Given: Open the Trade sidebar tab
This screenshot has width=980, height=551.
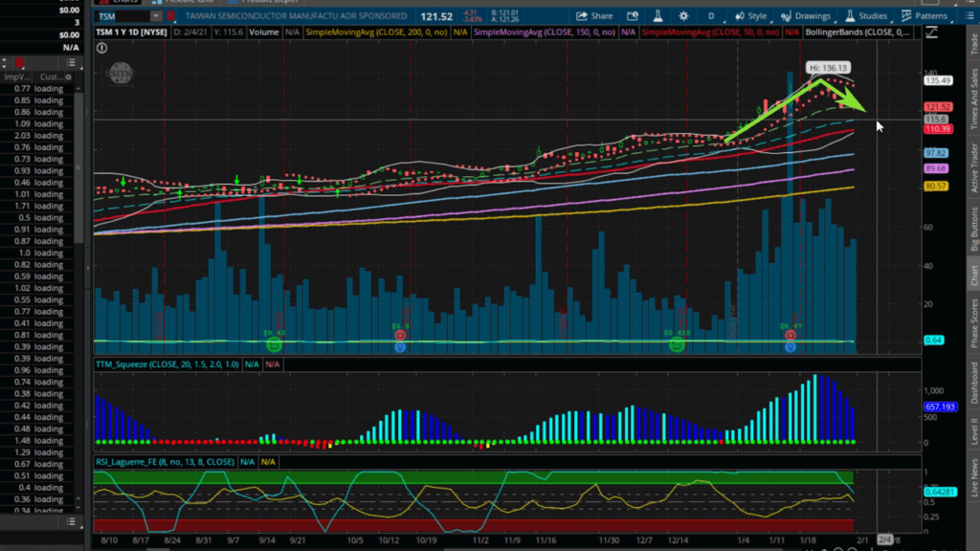Looking at the screenshot, I should click(x=973, y=44).
